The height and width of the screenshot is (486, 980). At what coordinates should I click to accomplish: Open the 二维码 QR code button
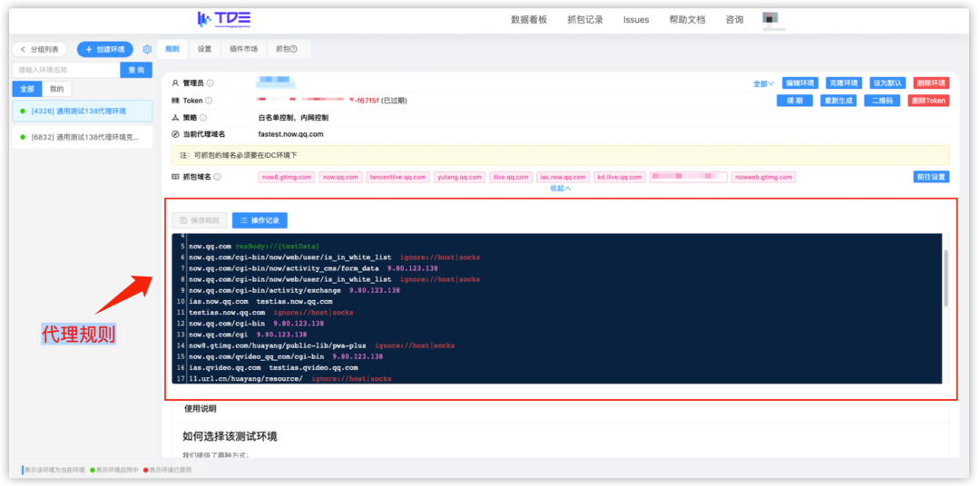point(883,101)
